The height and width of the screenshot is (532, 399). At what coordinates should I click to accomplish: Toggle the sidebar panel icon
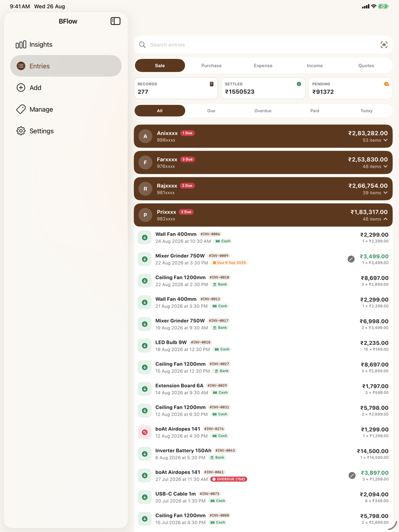pyautogui.click(x=116, y=21)
